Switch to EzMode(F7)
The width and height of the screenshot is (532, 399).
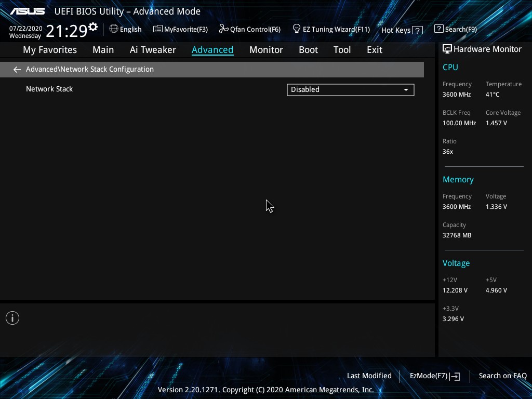434,376
